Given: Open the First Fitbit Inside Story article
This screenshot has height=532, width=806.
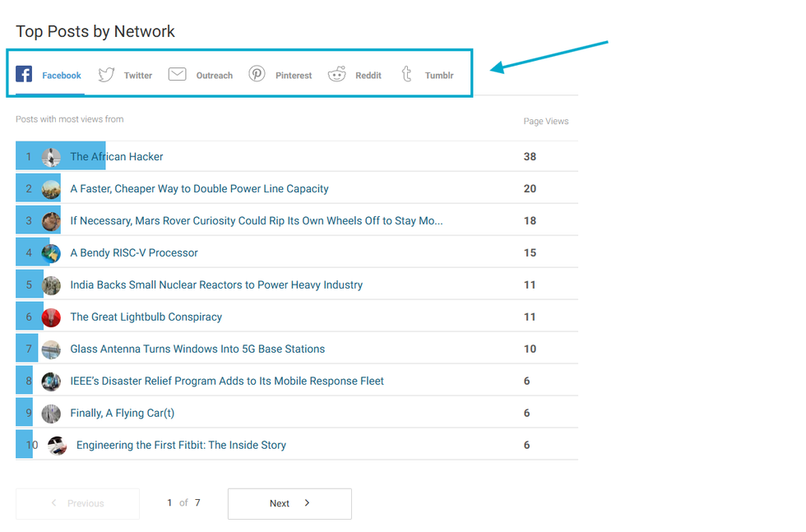Looking at the screenshot, I should [181, 445].
